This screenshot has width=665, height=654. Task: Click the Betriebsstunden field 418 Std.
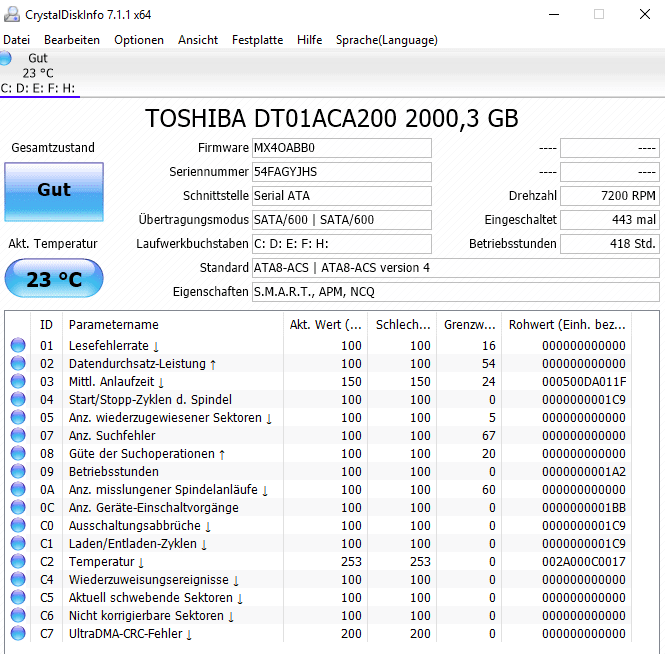[610, 244]
